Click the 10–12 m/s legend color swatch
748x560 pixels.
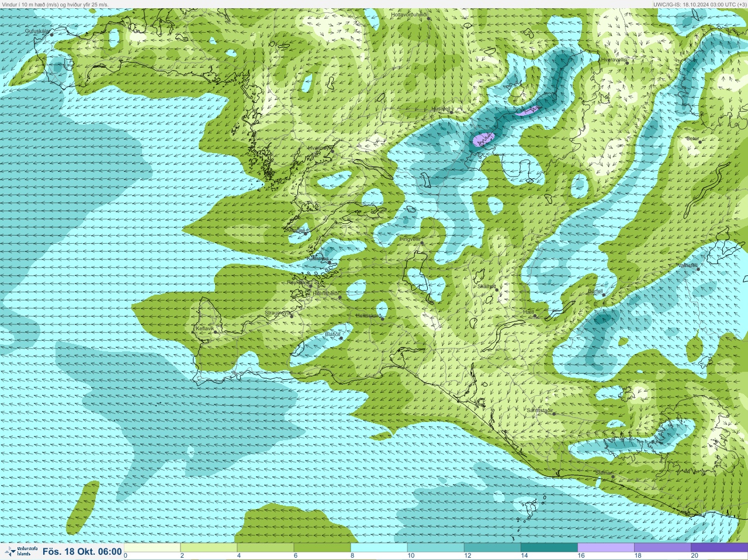click(x=435, y=548)
